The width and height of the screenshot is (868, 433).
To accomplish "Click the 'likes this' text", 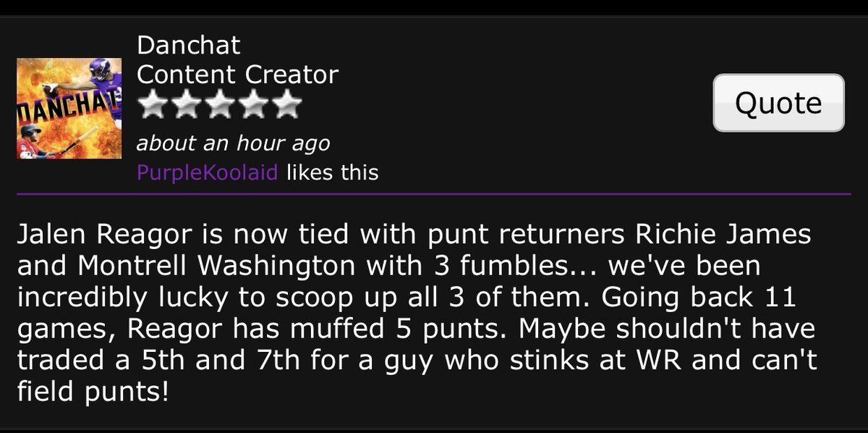I will pos(332,173).
